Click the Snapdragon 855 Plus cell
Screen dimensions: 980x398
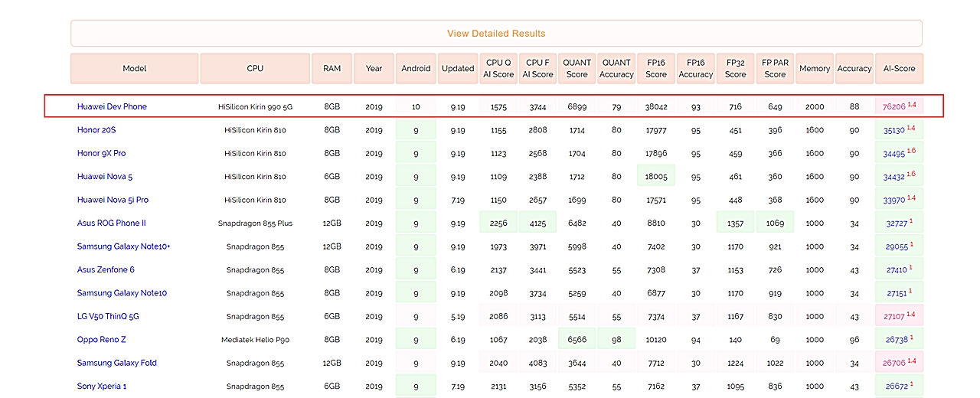255,223
